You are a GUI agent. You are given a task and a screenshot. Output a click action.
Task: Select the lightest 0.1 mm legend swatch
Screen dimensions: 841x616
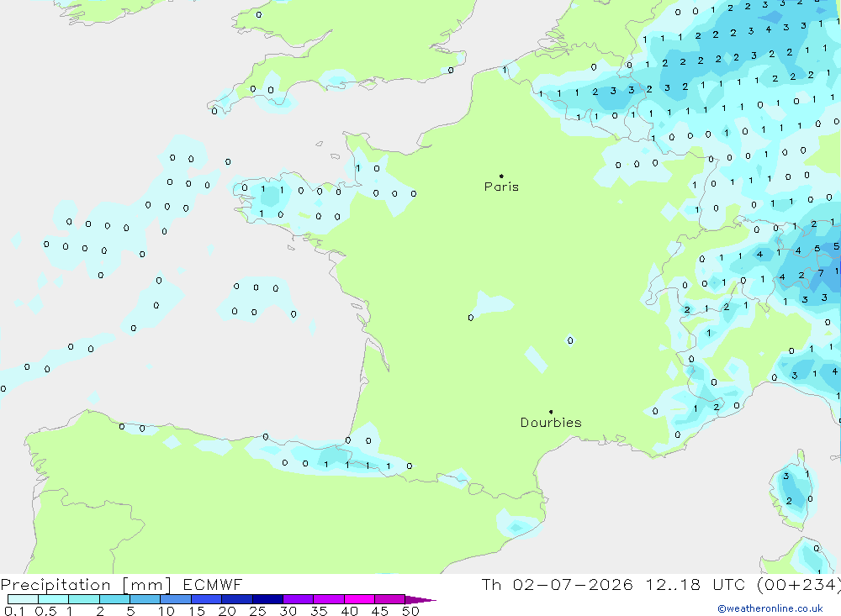pos(23,599)
